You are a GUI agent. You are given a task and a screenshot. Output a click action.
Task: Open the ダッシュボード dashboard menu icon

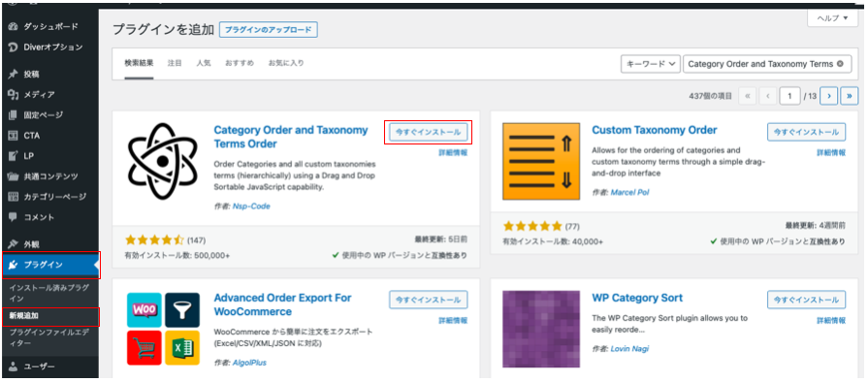pos(14,26)
